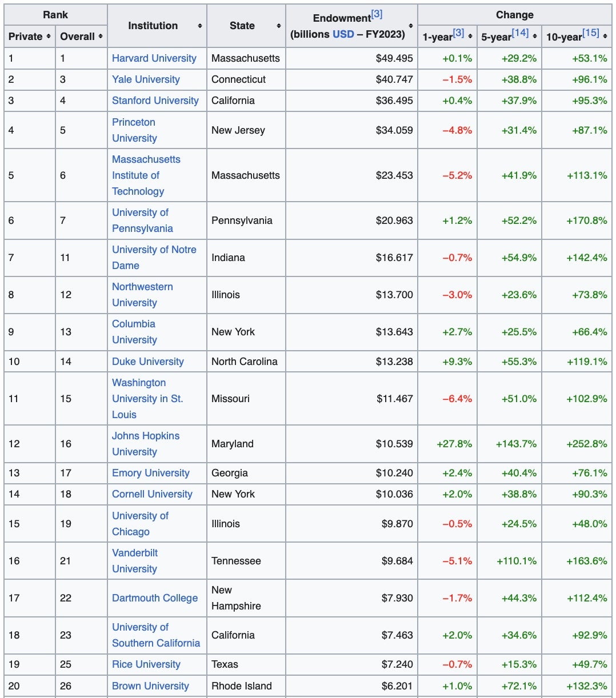Open the Johns Hopkins University link
This screenshot has height=698, width=616.
145,444
